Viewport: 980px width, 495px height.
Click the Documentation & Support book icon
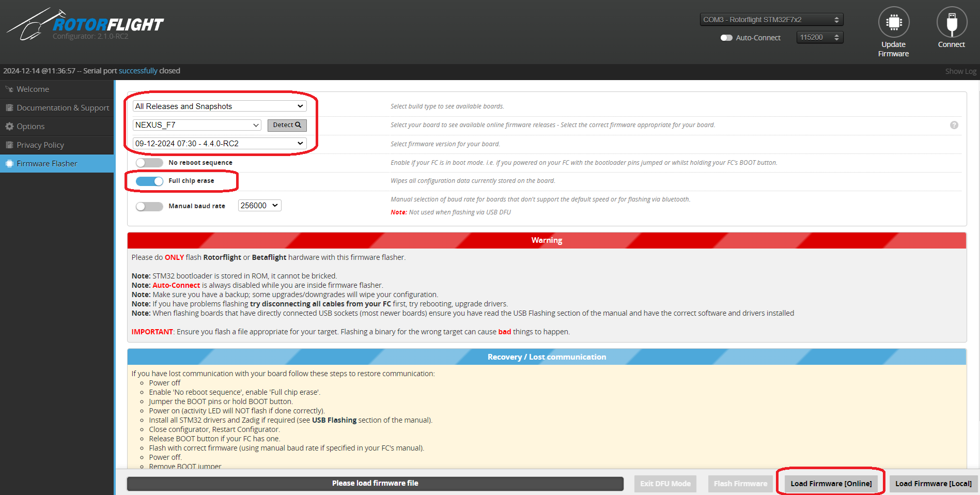[x=9, y=108]
